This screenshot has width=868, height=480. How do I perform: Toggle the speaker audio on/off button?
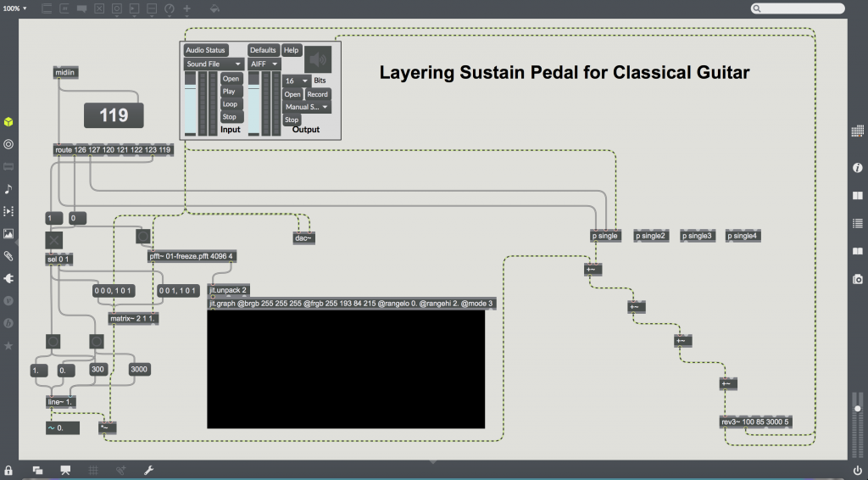[319, 59]
